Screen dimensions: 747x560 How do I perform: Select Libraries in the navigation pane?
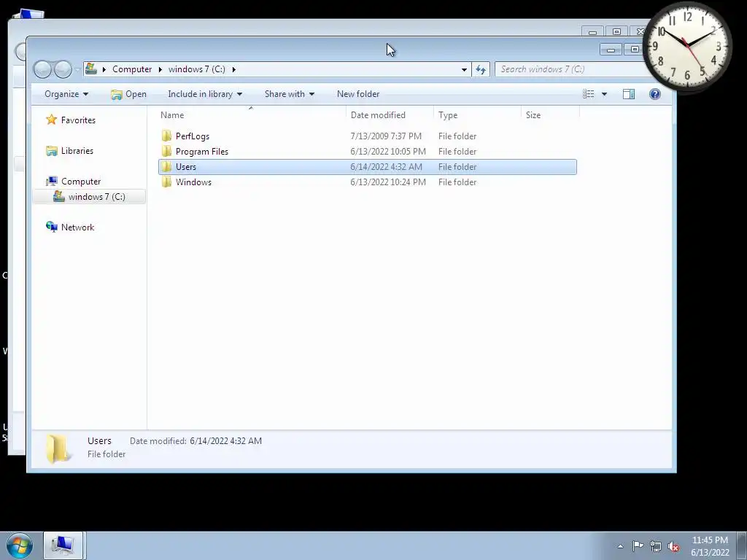pyautogui.click(x=77, y=150)
